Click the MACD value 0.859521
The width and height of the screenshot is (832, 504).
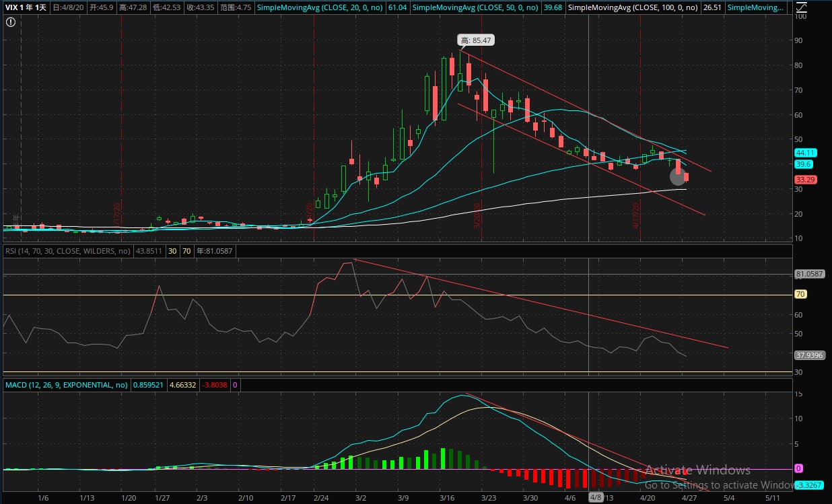click(148, 385)
